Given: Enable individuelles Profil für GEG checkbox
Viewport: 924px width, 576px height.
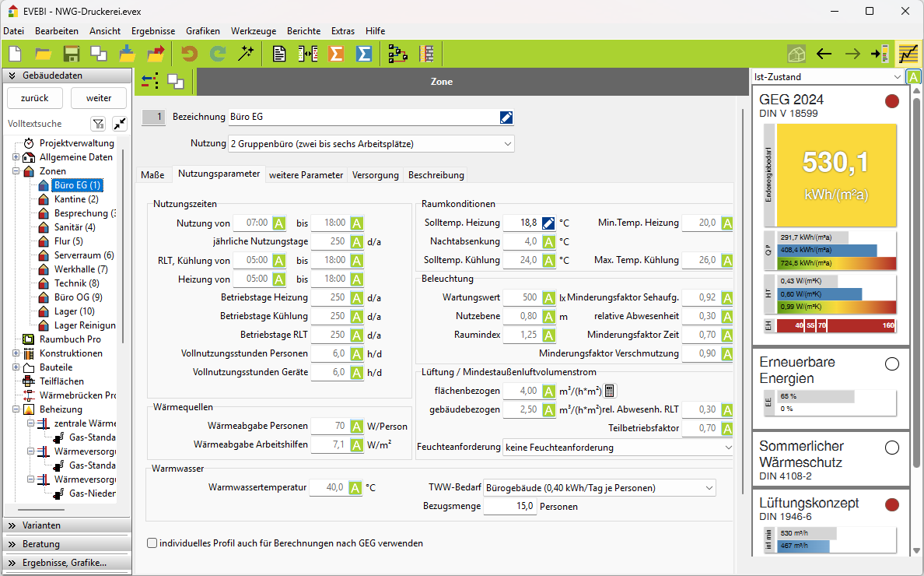Looking at the screenshot, I should pos(152,543).
